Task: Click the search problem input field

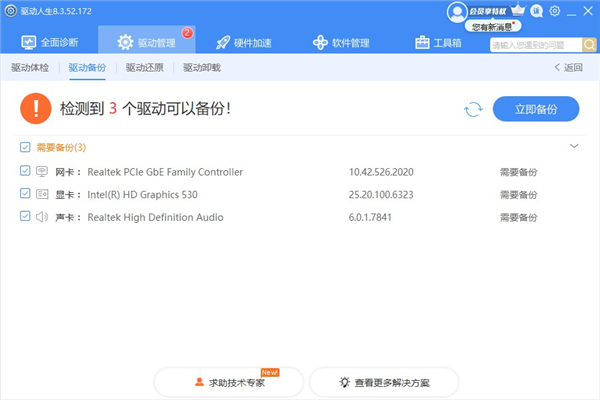Action: pyautogui.click(x=536, y=45)
